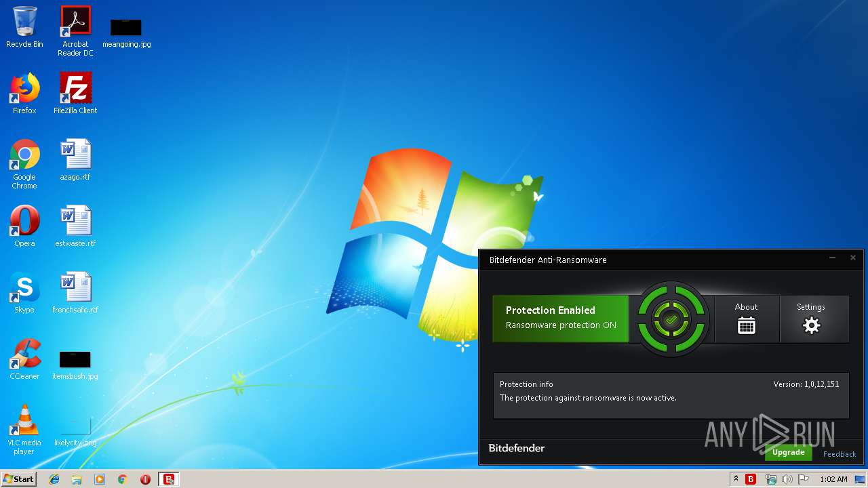Launch Acrobat Reader DC shortcut

coord(75,30)
